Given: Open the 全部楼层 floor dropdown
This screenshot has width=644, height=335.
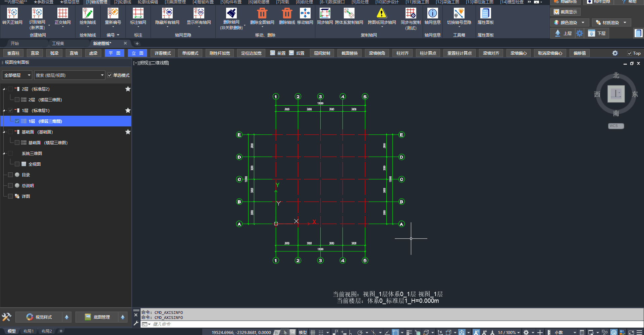Looking at the screenshot, I should click(x=17, y=75).
